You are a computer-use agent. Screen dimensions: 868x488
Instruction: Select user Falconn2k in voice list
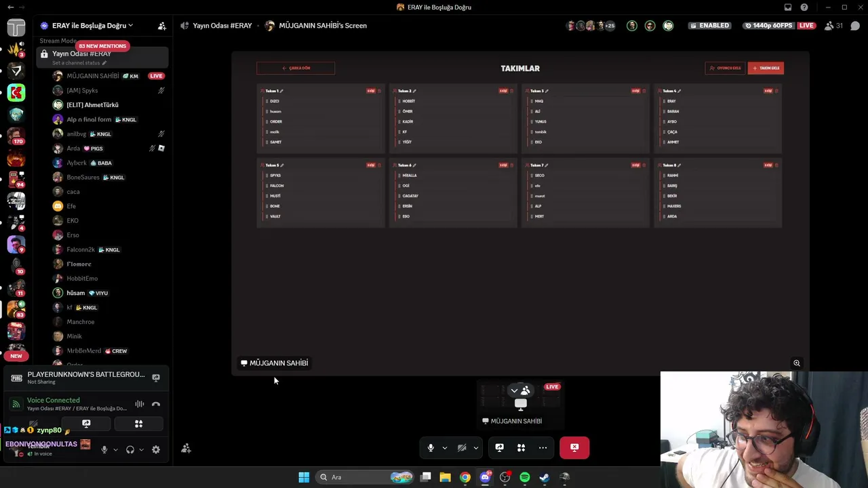tap(108, 249)
